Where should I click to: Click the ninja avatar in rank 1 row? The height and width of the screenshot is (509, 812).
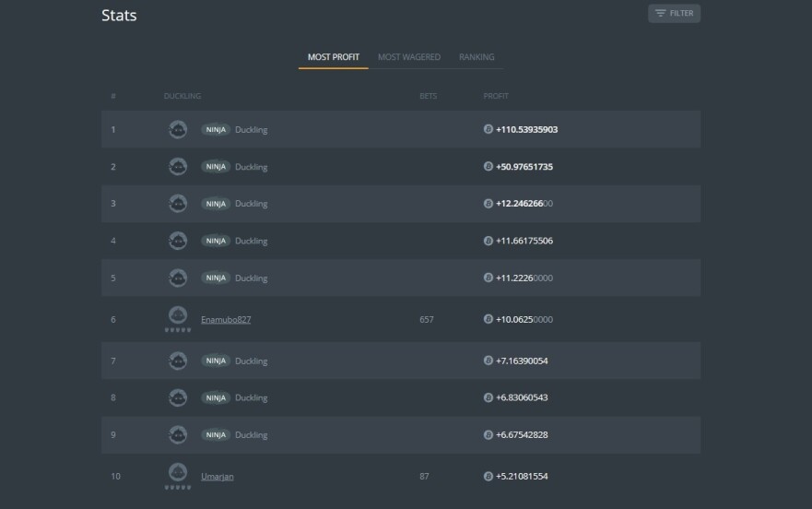click(178, 129)
